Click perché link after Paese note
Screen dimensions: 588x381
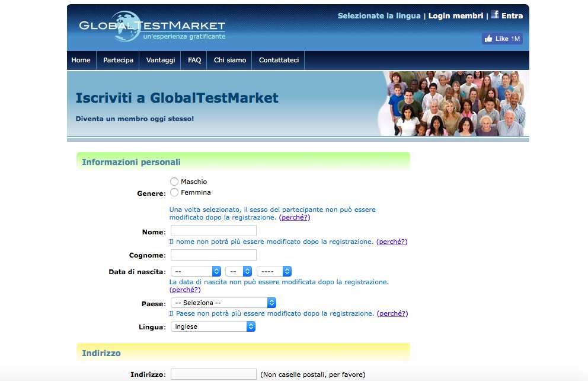pyautogui.click(x=392, y=313)
